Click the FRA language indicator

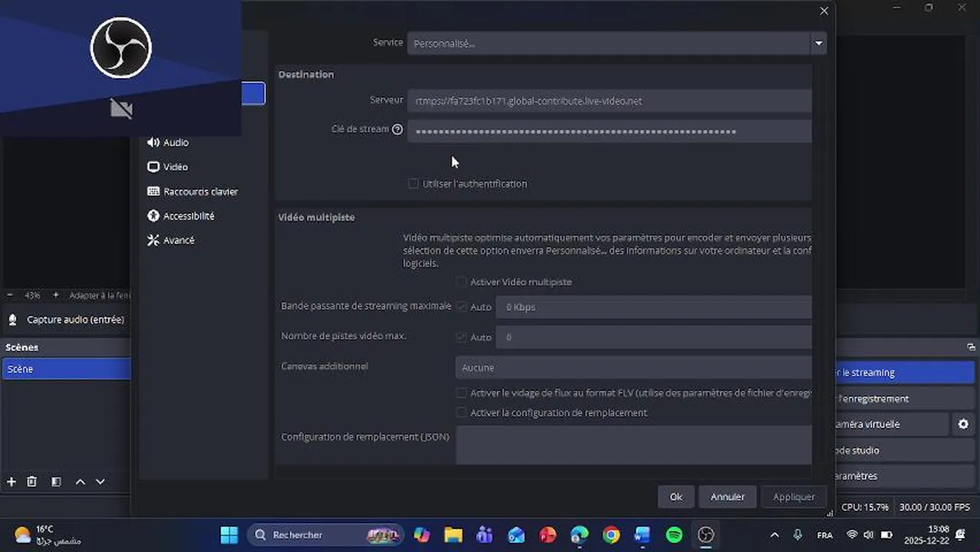pos(825,535)
